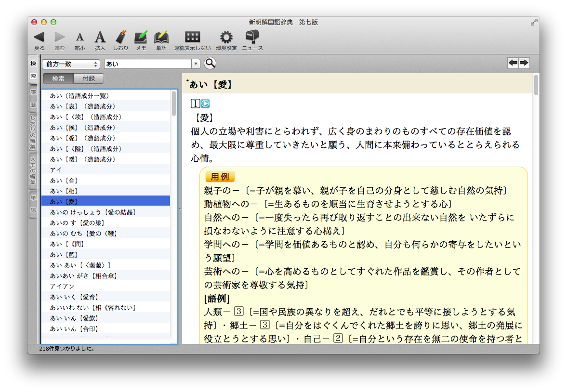Click the 拡大 enlarge text icon
This screenshot has height=392, width=567.
(100, 37)
